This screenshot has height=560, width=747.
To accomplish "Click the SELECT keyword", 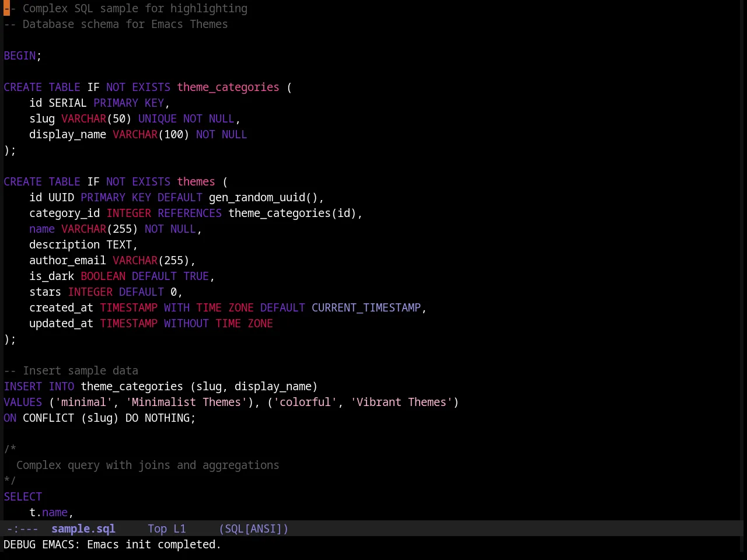I will pyautogui.click(x=23, y=496).
